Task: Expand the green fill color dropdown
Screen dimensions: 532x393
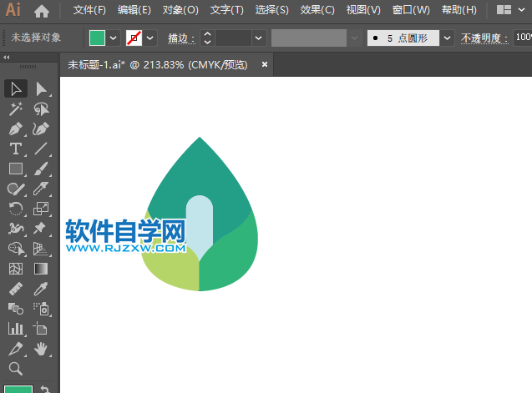Action: (114, 38)
